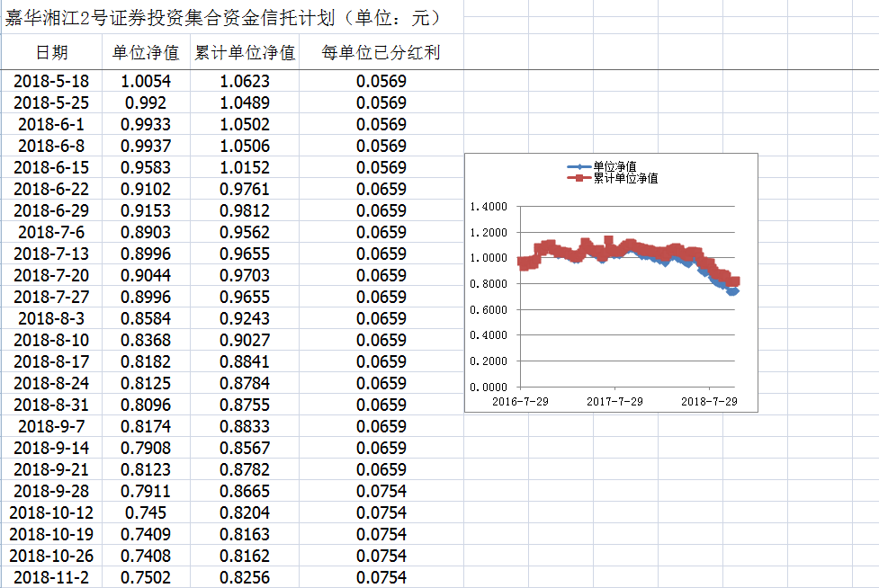
Task: Select dividend 0.0659 in 2018-6-22 row
Action: click(x=381, y=190)
